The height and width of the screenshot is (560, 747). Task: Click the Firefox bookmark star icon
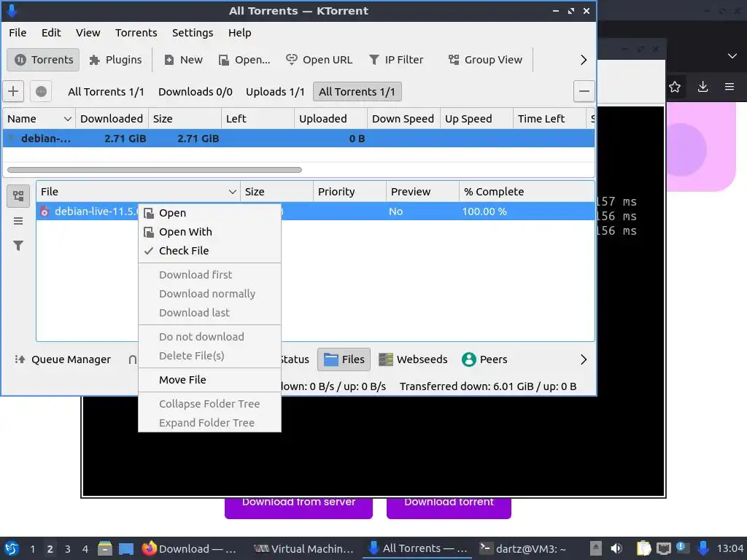pos(675,87)
